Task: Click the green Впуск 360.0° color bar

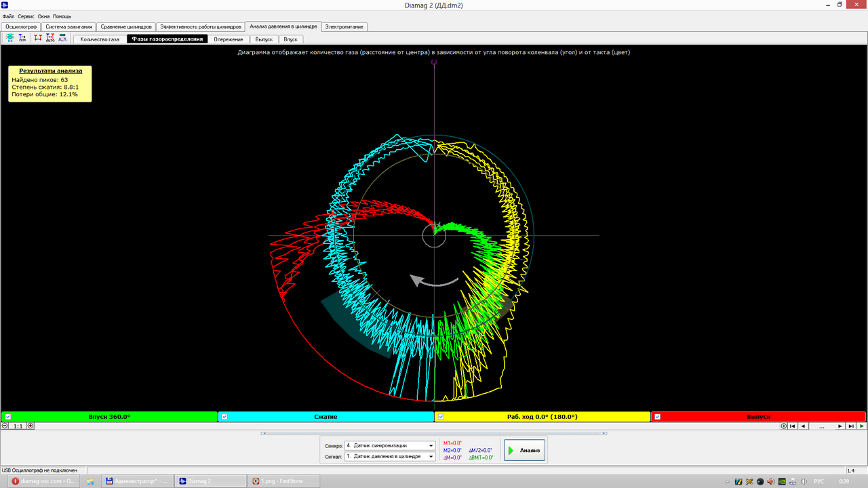Action: (109, 417)
